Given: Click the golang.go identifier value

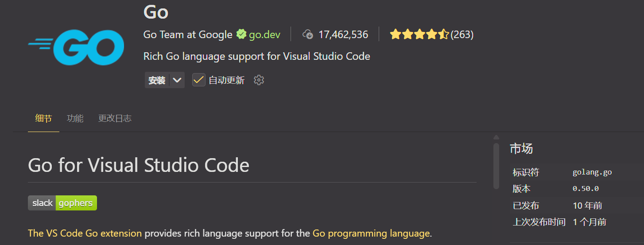Looking at the screenshot, I should [592, 172].
